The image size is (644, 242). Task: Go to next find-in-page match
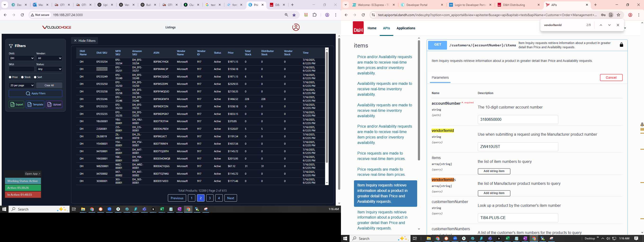coord(609,25)
